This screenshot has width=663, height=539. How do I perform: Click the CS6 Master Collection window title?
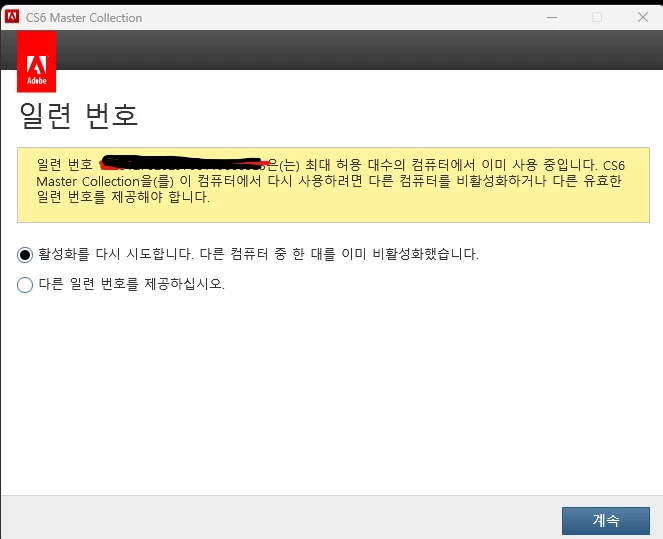(84, 18)
